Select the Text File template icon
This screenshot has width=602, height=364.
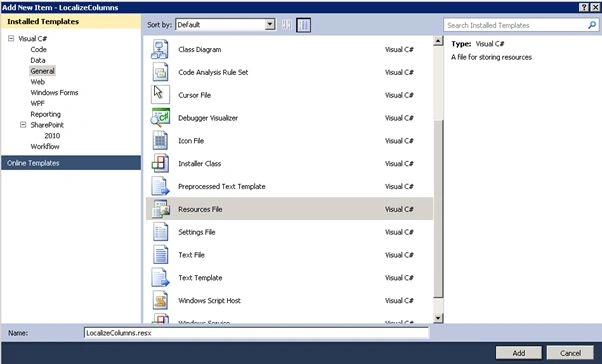click(160, 254)
